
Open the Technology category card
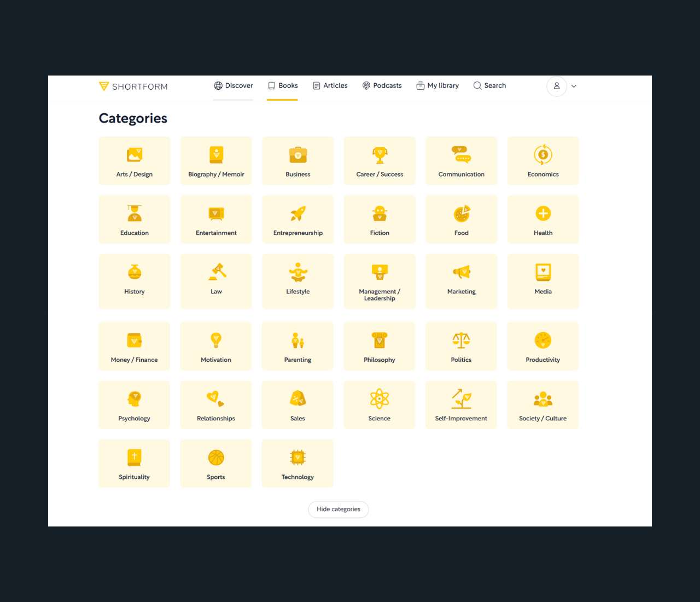click(x=297, y=464)
